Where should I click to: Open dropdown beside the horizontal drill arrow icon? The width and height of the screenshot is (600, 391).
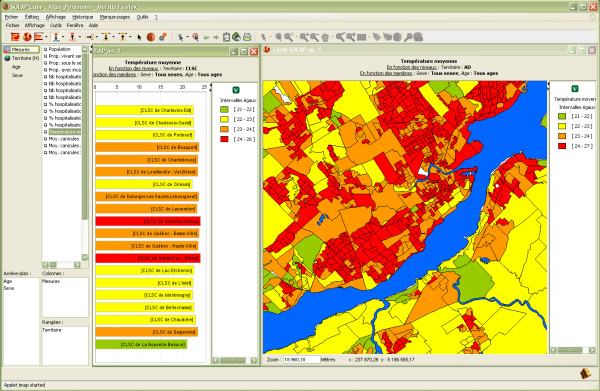[97, 37]
